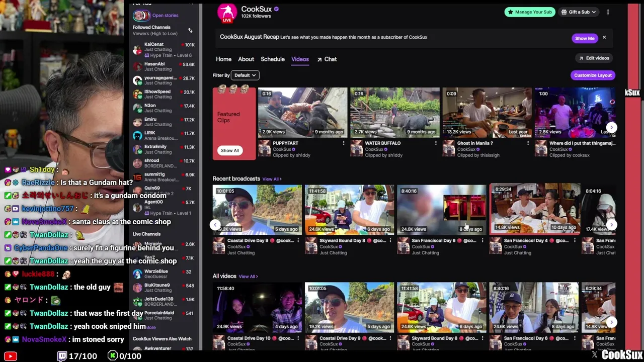644x362 pixels.
Task: Open PorcelainMaid live channel in sidebar
Action: point(164,315)
